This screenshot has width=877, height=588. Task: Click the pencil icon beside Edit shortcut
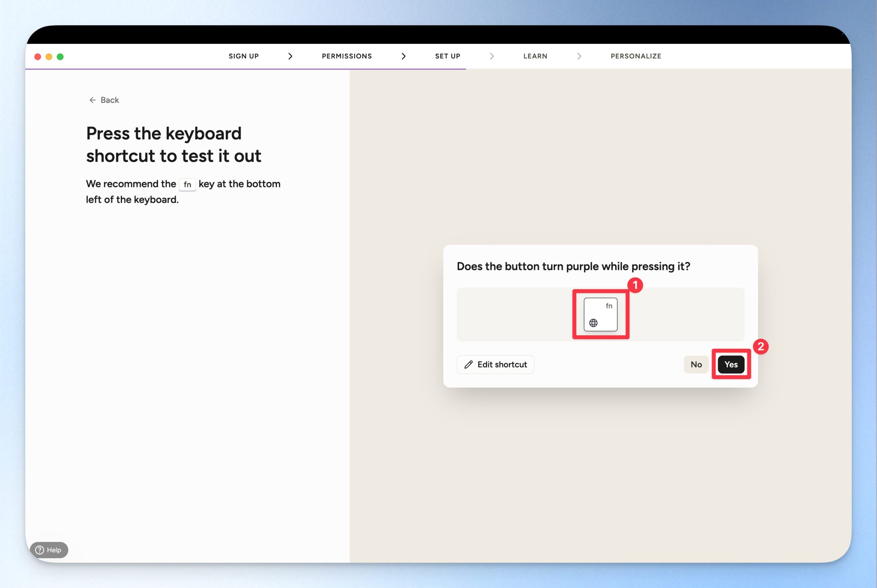pyautogui.click(x=469, y=364)
